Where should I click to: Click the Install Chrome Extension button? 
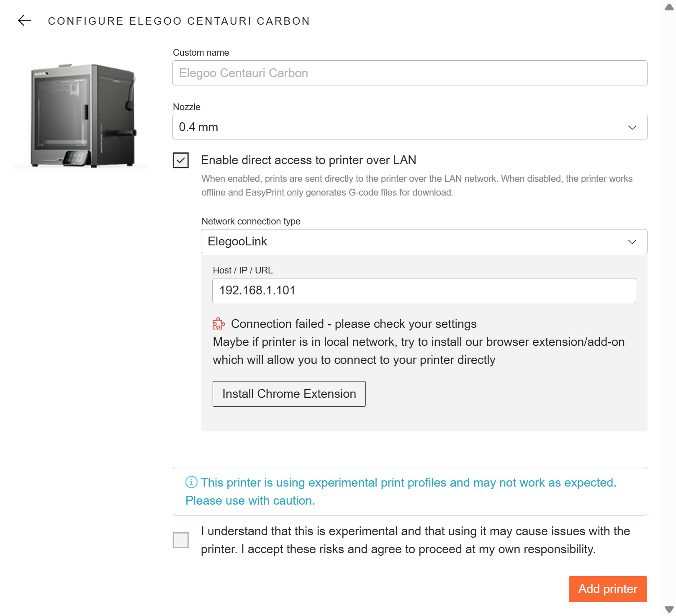pyautogui.click(x=289, y=394)
